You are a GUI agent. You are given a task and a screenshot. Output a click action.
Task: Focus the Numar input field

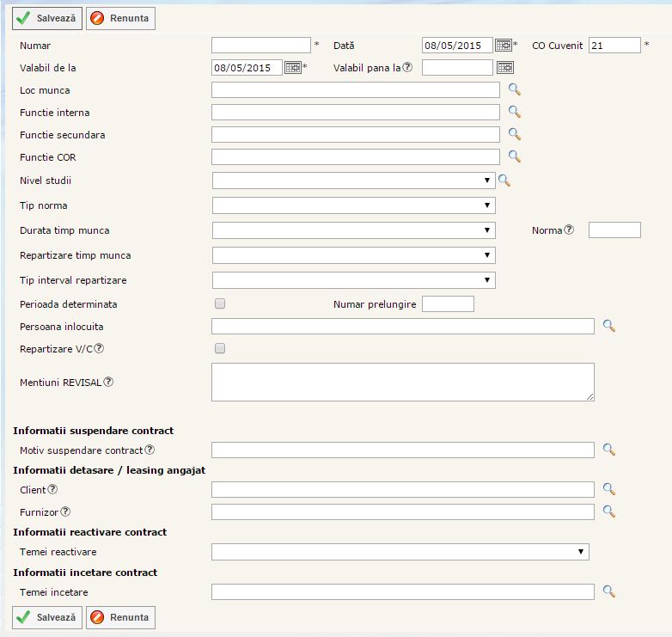pyautogui.click(x=260, y=46)
